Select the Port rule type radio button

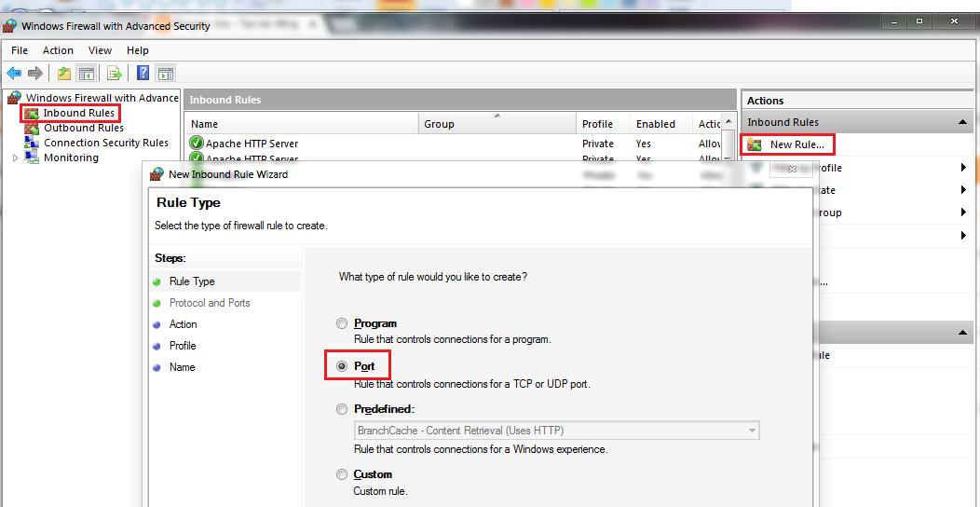pos(341,367)
